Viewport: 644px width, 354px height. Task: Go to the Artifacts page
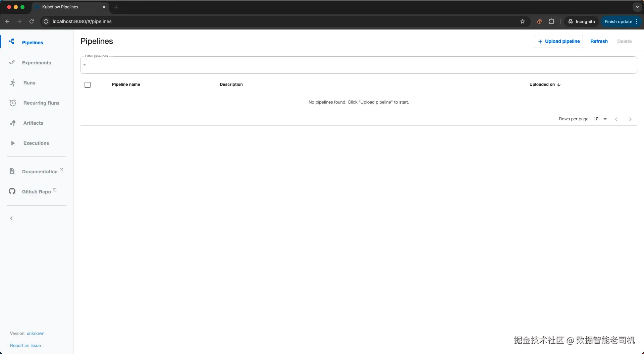click(x=33, y=123)
